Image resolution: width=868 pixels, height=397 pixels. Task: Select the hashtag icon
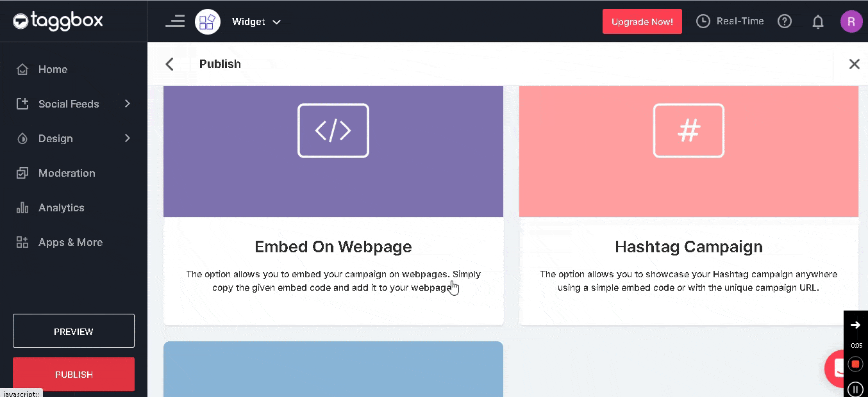pyautogui.click(x=689, y=131)
